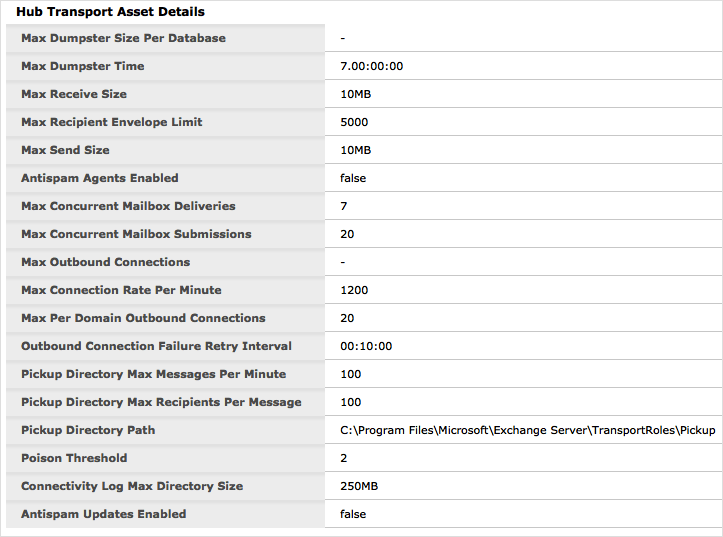
Task: Click the Max Concurrent Mailbox Submissions label
Action: pyautogui.click(x=136, y=234)
